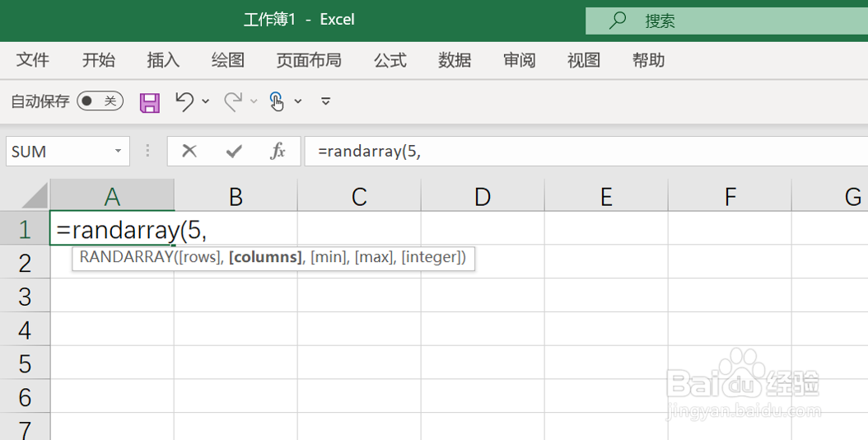
Task: Select row 1 header
Action: coord(25,228)
